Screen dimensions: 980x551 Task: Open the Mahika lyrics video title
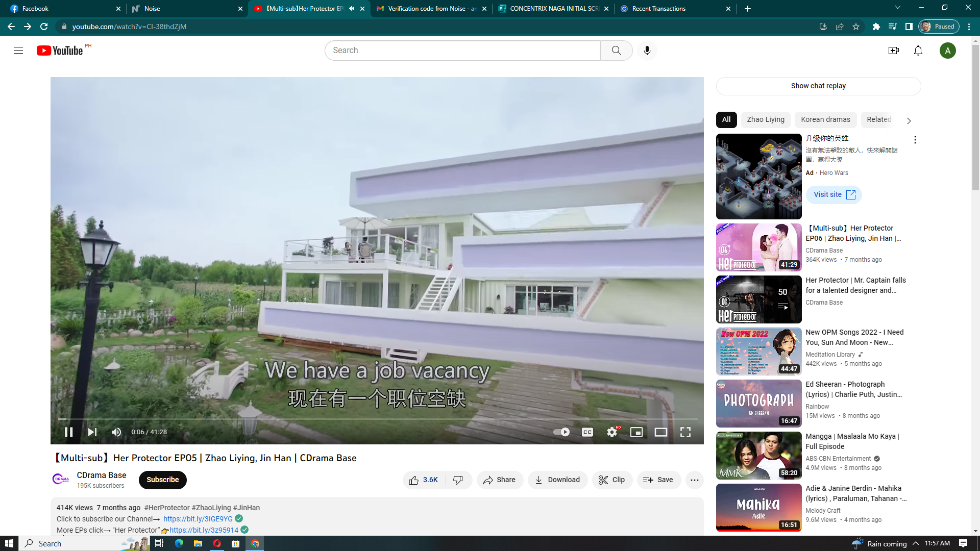[x=856, y=493]
